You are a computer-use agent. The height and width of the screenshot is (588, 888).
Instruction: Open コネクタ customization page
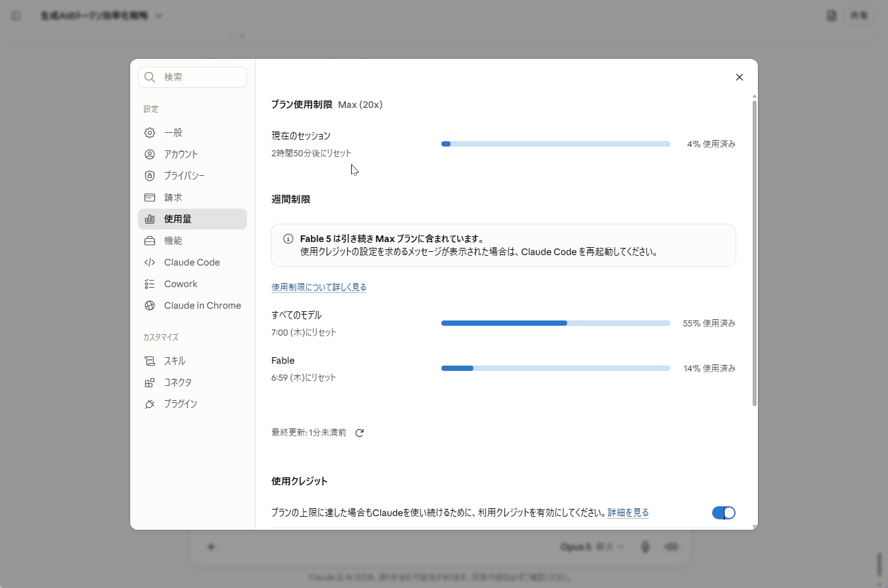[192, 383]
